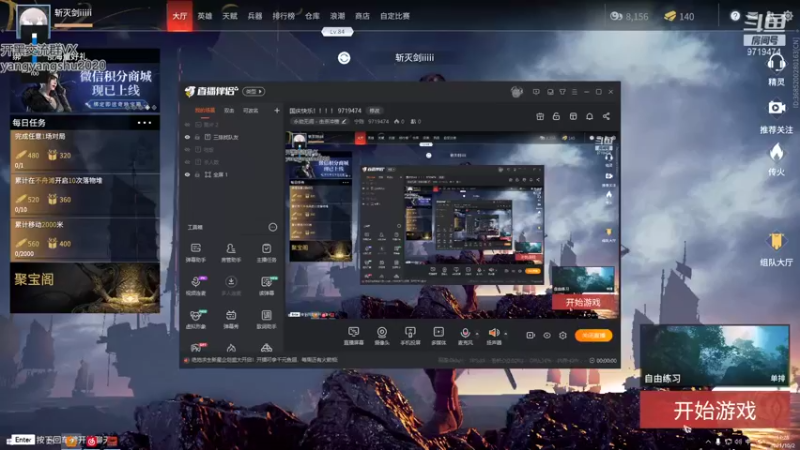Image resolution: width=800 pixels, height=450 pixels.
Task: Open the 微信积分商城 promo banner
Action: 85,87
